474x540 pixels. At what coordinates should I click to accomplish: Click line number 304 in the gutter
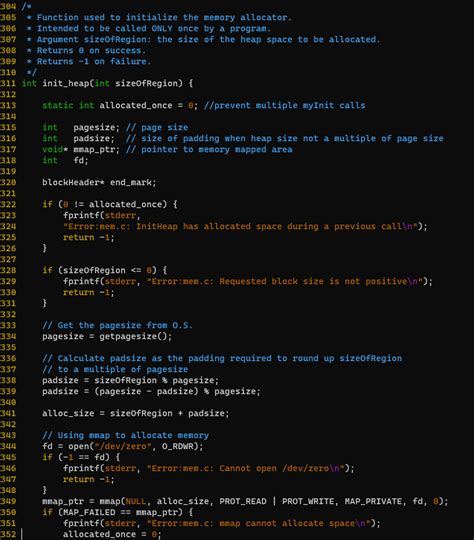coord(8,6)
